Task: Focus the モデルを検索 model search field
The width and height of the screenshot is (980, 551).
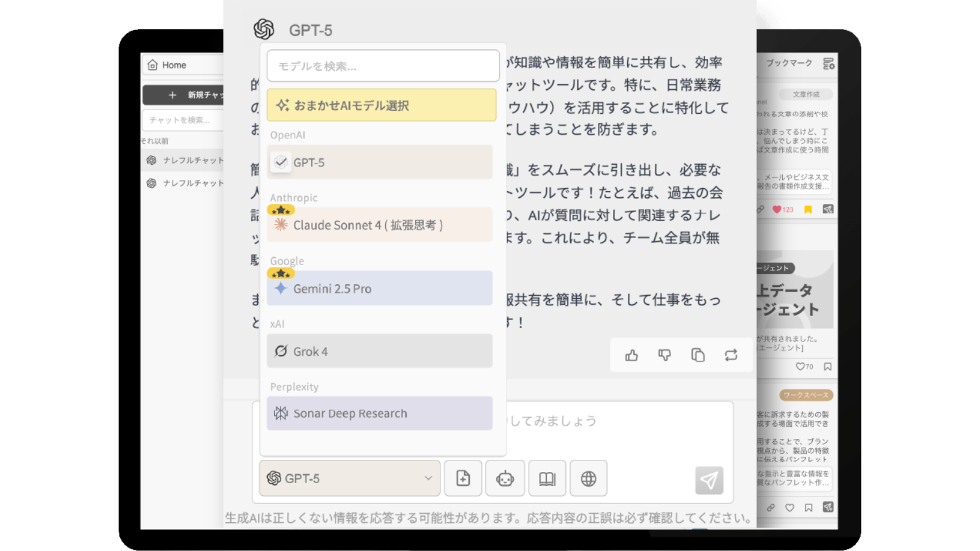Action: tap(383, 66)
